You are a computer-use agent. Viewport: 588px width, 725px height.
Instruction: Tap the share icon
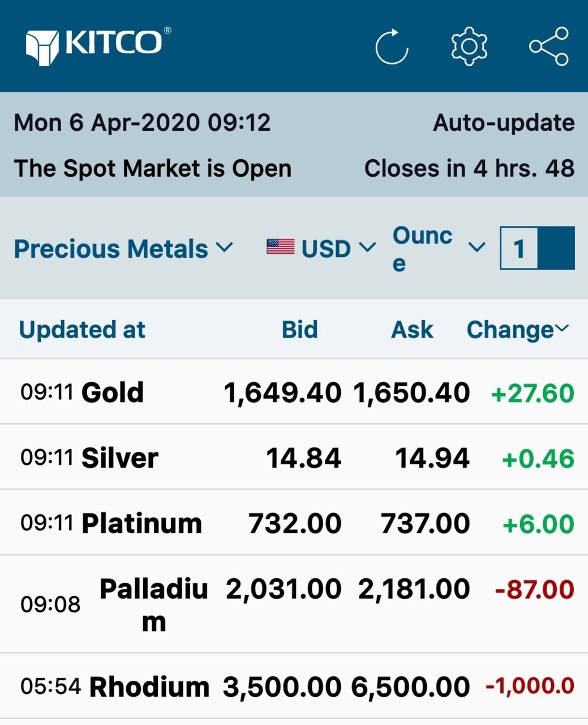[x=549, y=46]
